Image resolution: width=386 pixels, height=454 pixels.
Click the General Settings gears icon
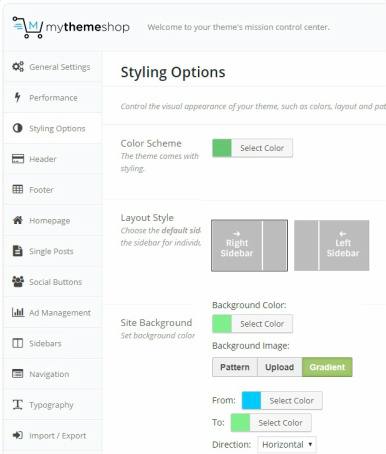18,67
